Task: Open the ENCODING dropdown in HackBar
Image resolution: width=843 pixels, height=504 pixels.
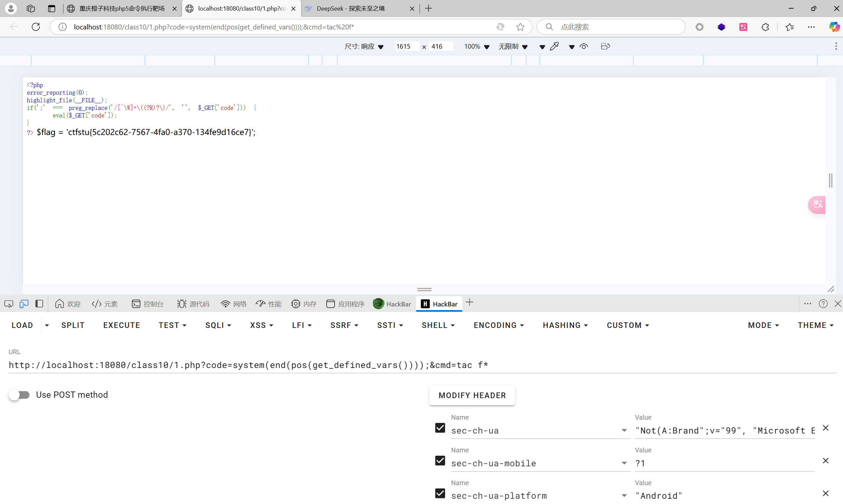Action: click(x=499, y=325)
